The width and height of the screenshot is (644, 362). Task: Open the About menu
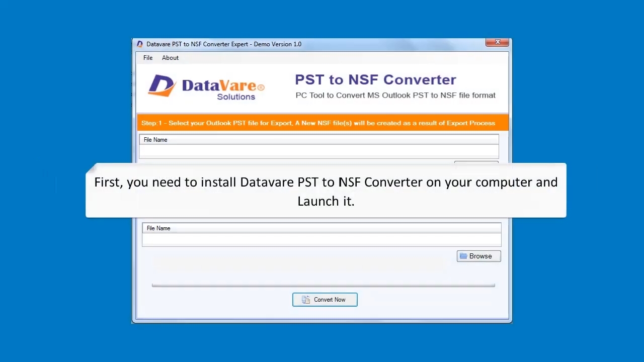(170, 58)
